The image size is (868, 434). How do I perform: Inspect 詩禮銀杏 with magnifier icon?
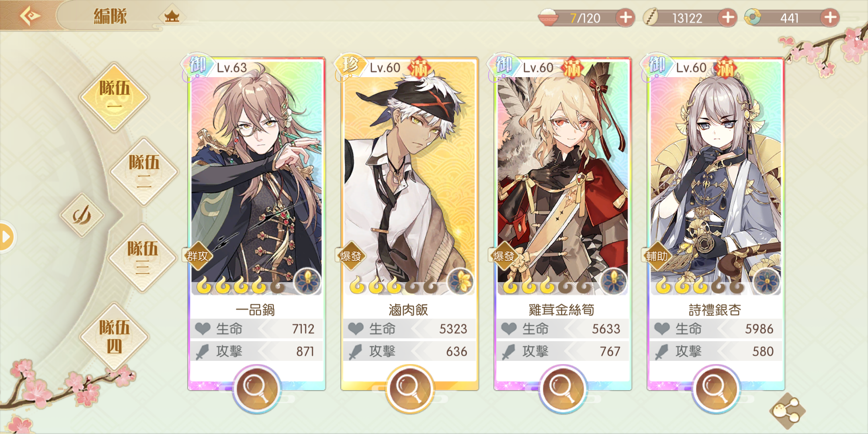pyautogui.click(x=716, y=389)
